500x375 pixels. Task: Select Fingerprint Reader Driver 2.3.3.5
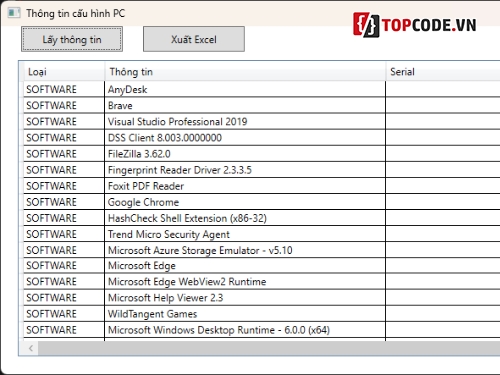tap(245, 170)
